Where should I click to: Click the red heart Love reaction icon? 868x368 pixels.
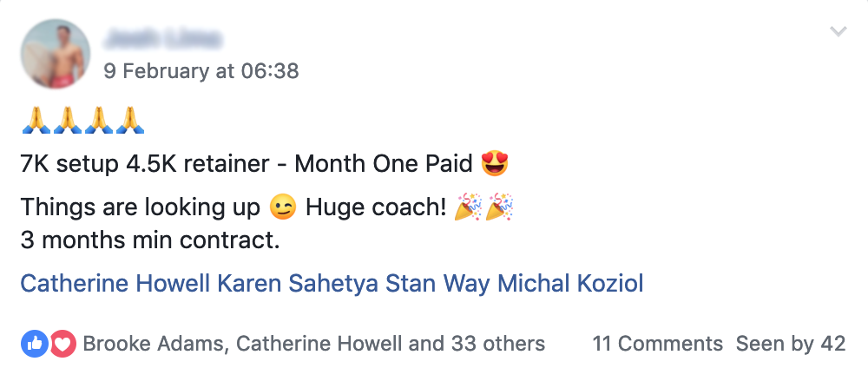pos(62,344)
